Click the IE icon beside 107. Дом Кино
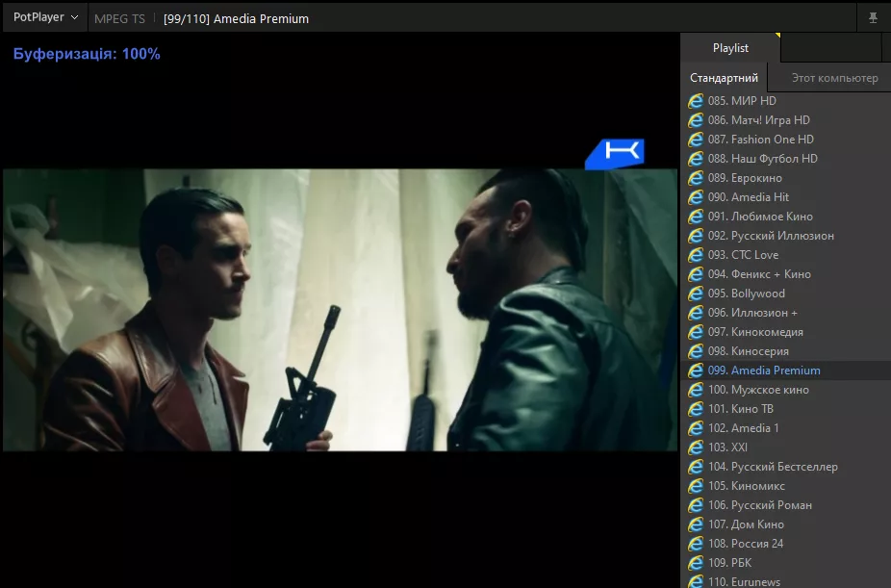Screen dimensions: 891x588 [x=696, y=524]
